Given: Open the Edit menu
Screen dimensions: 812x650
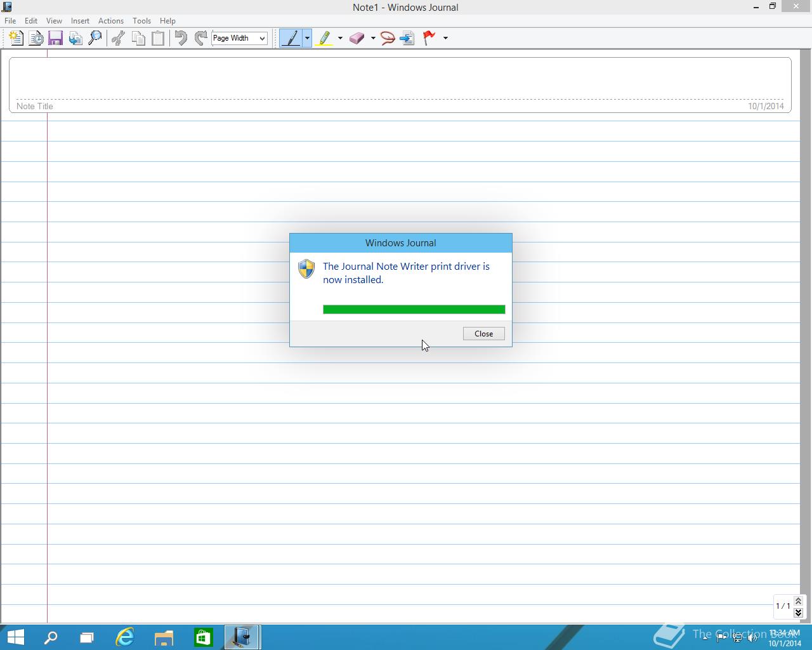Looking at the screenshot, I should [31, 21].
